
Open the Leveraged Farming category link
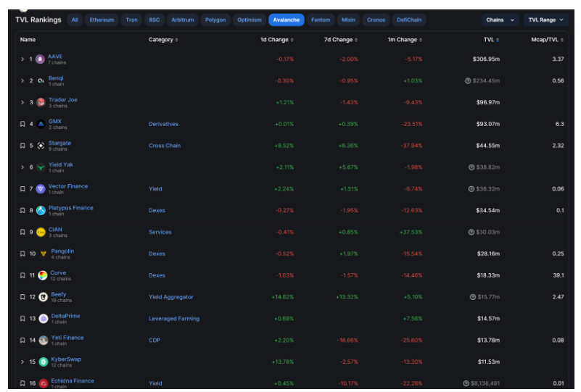coord(174,319)
